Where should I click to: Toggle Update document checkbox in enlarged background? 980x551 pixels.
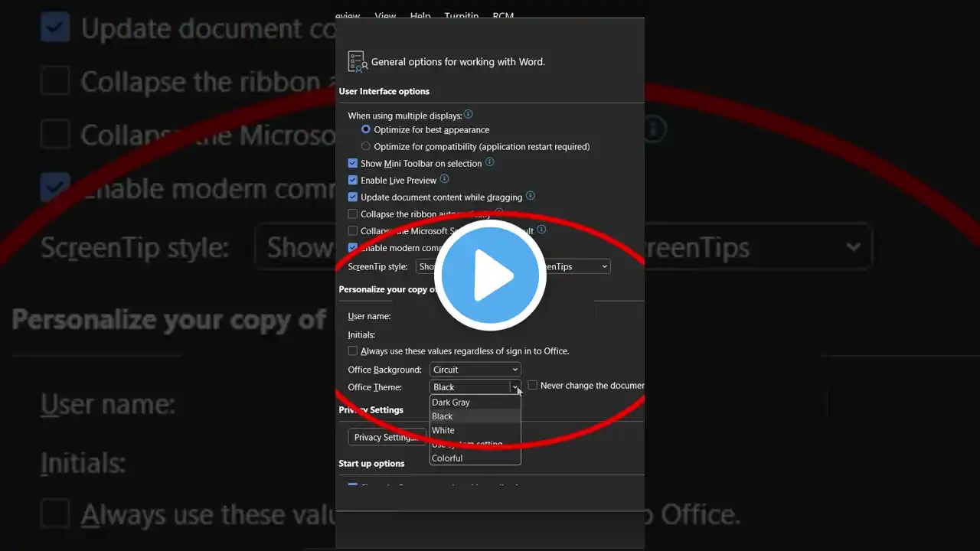click(x=55, y=28)
